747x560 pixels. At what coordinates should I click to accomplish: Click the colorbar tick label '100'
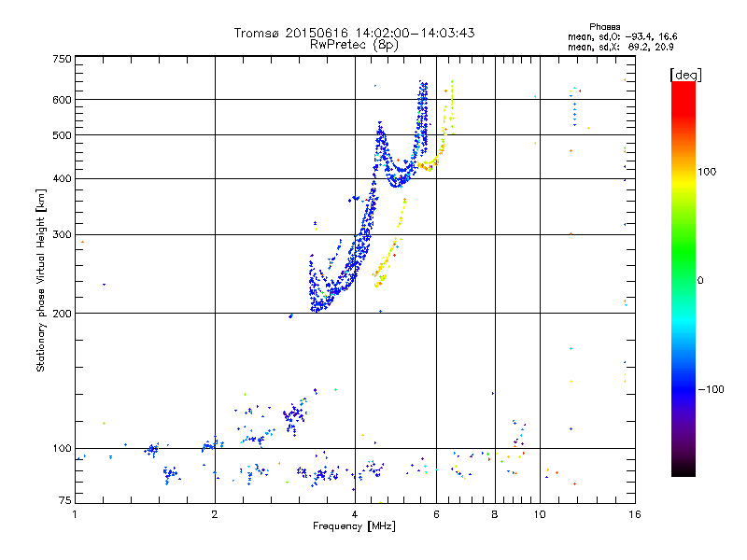tap(707, 172)
